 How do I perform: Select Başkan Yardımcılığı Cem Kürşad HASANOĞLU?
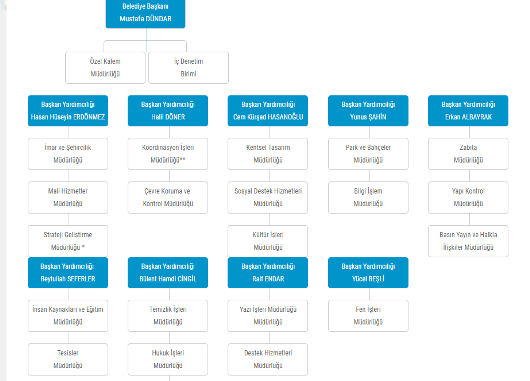[268, 111]
